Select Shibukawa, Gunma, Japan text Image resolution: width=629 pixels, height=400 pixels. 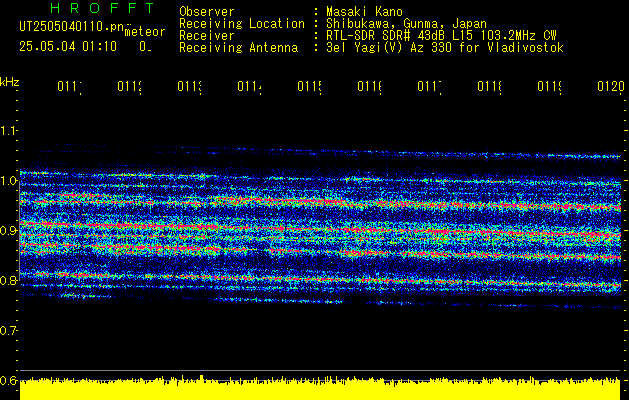click(x=406, y=24)
